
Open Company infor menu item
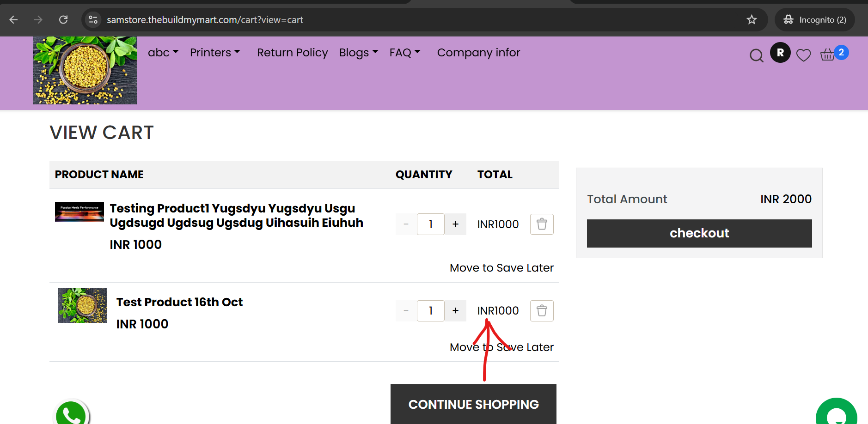[478, 53]
